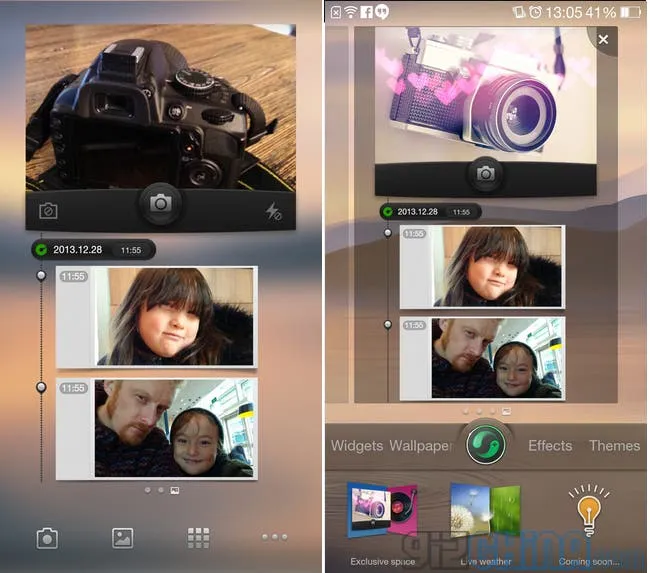Tap Wi-Fi icon in status bar
Image resolution: width=650 pixels, height=573 pixels.
pyautogui.click(x=351, y=12)
